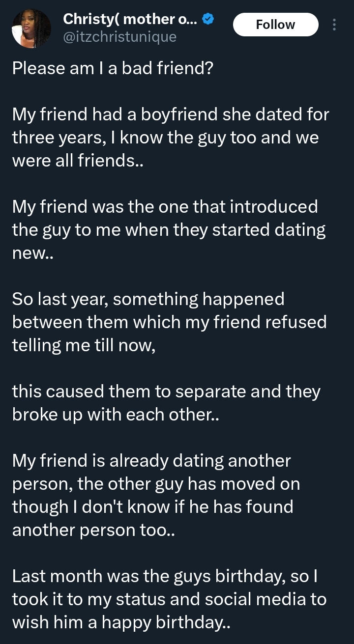The image size is (354, 644).
Task: Select the line "telling me till now,"
Action: click(x=84, y=345)
